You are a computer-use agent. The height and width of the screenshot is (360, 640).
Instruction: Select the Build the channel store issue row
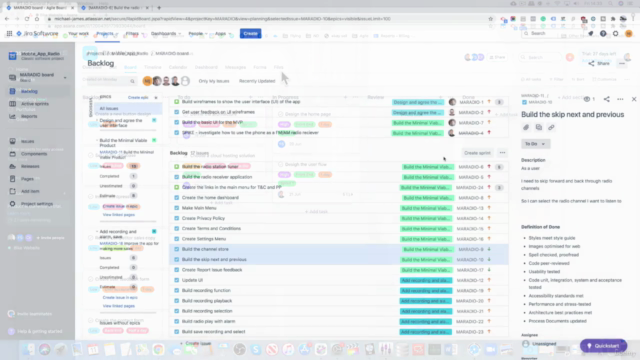(x=339, y=249)
